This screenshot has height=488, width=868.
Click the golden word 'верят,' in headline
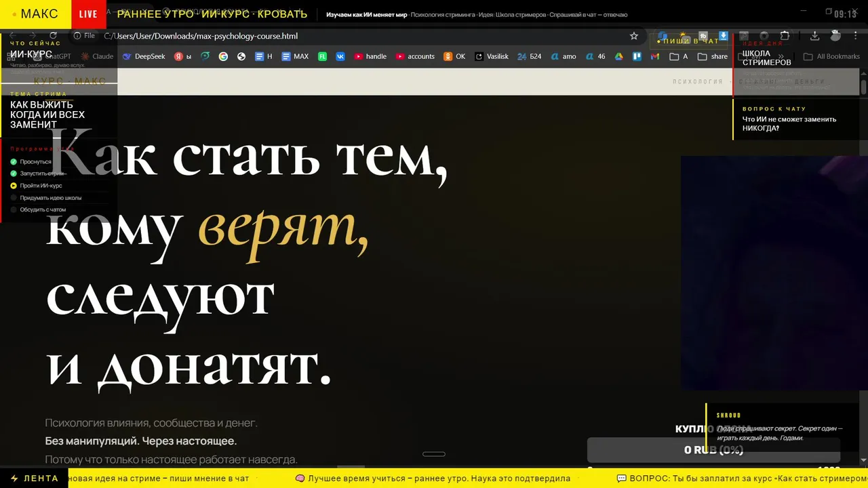coord(283,229)
